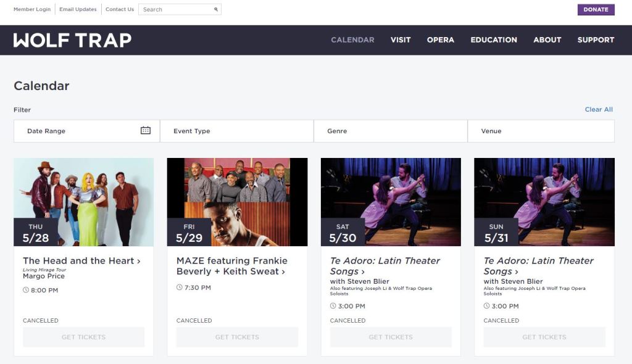Open the Date Range calendar icon
The height and width of the screenshot is (364, 632).
tap(146, 131)
